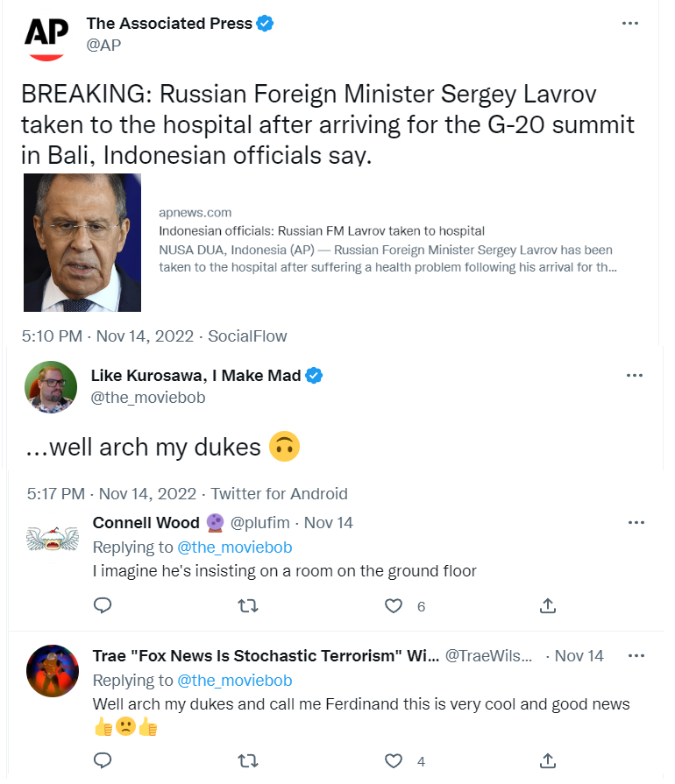Expand more options on Trae's reply
Image resolution: width=675 pixels, height=784 pixels.
(x=636, y=656)
